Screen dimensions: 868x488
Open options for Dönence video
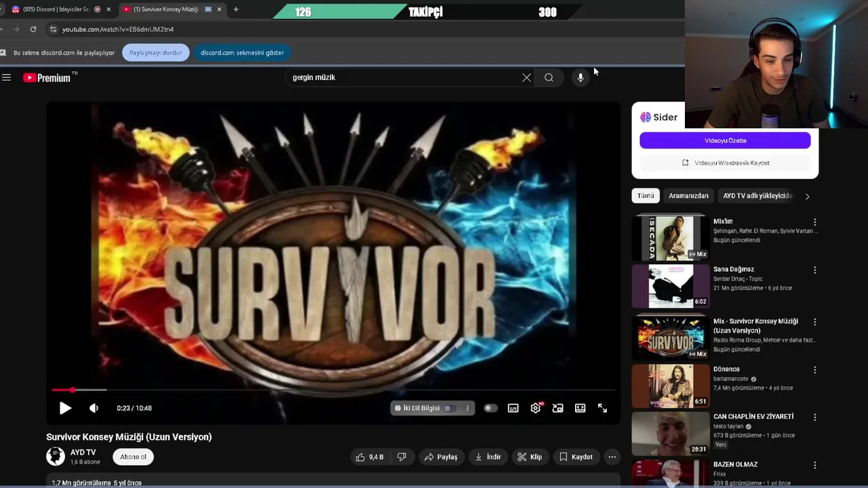pos(815,370)
